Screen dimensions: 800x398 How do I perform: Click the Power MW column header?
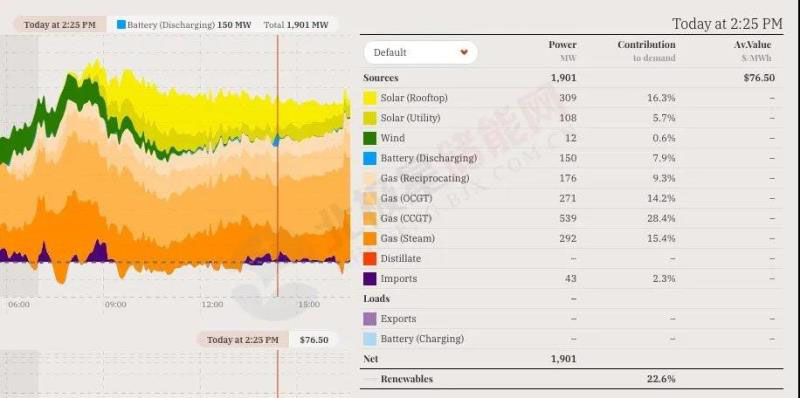pyautogui.click(x=562, y=51)
